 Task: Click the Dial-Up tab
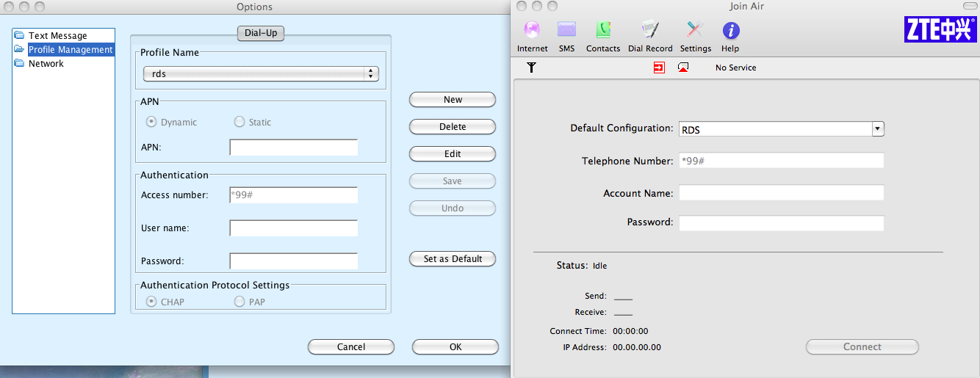tap(261, 33)
